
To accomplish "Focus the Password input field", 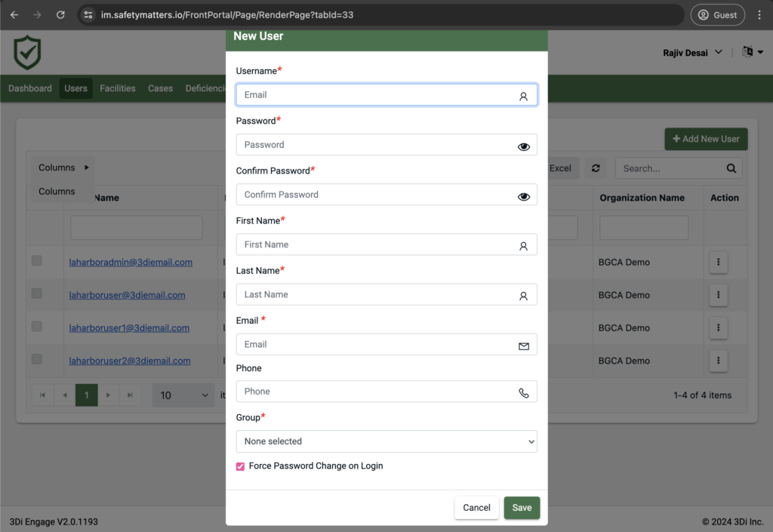I will tap(386, 145).
